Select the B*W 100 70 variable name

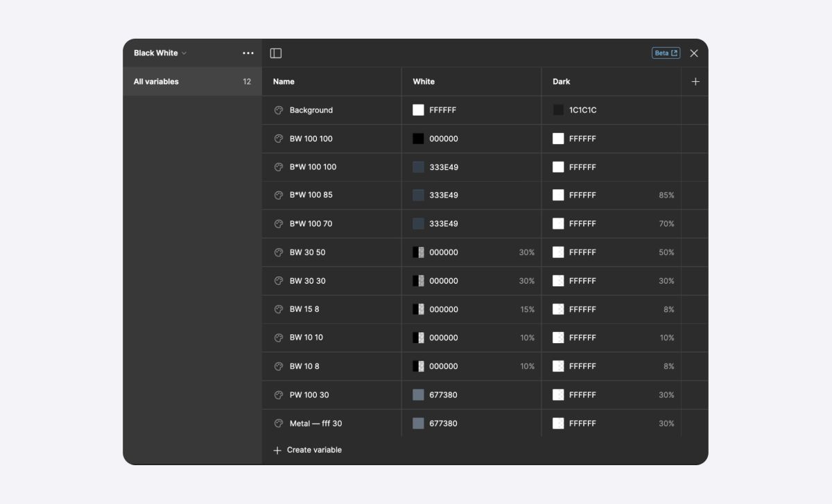(311, 224)
